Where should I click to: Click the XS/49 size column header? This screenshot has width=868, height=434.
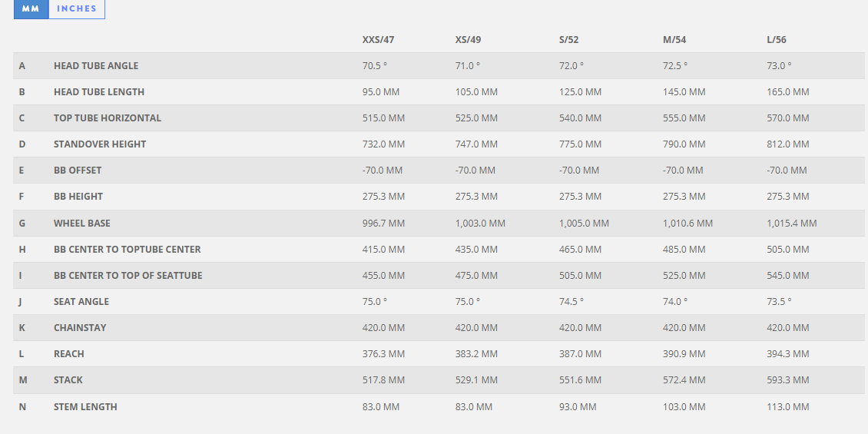click(468, 40)
